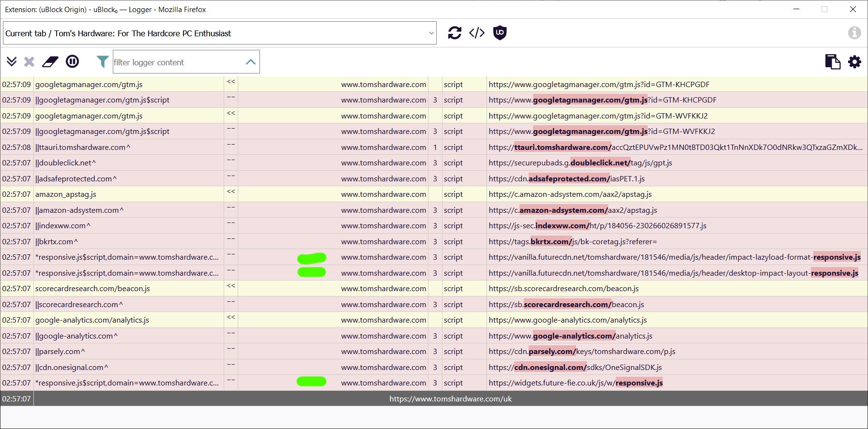The image size is (868, 429).
Task: Copy logger output to clipboard icon
Action: click(x=833, y=61)
